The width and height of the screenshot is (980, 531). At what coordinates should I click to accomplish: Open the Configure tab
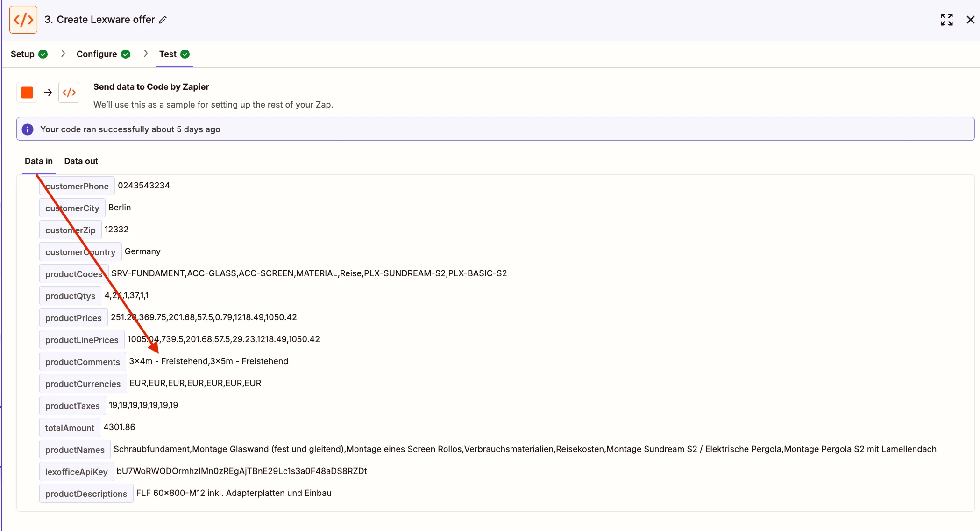[97, 54]
